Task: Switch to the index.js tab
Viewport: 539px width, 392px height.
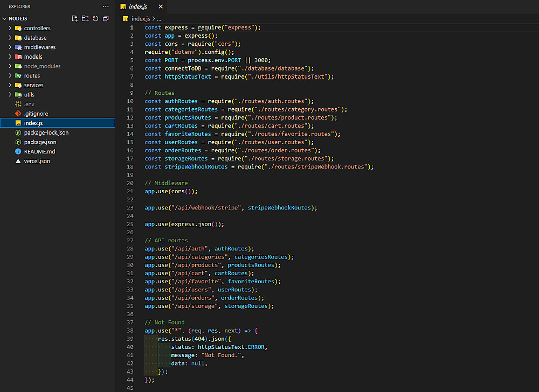Action: (137, 6)
